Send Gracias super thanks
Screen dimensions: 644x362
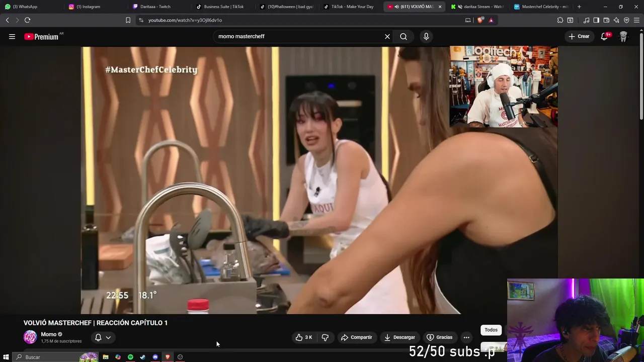440,337
